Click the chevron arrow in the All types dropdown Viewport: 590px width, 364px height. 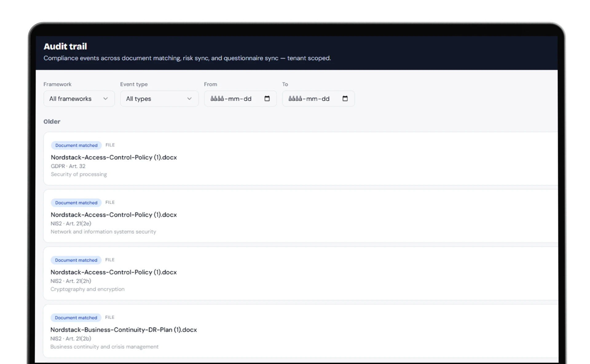[189, 99]
